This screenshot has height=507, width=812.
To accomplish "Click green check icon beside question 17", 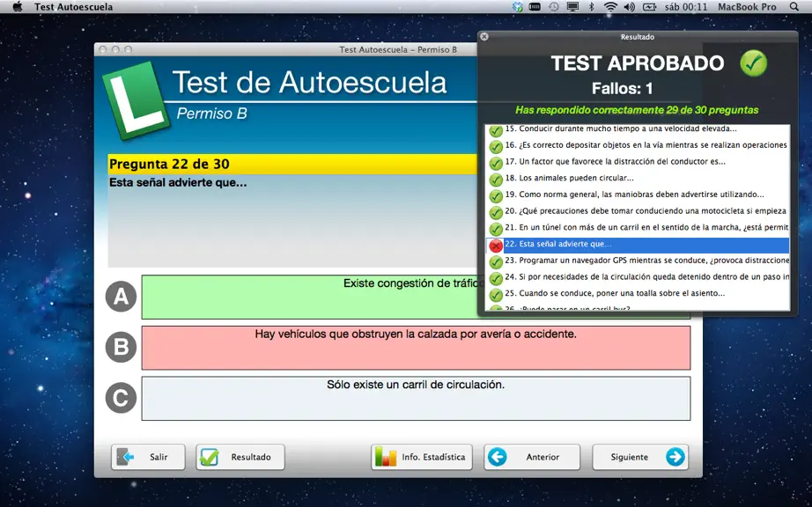I will [x=496, y=163].
